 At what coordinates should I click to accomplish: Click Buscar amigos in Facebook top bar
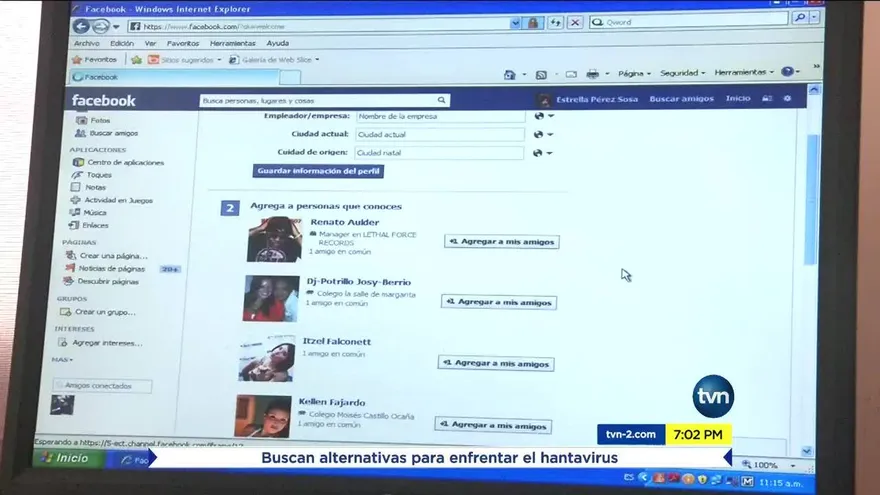tap(681, 99)
